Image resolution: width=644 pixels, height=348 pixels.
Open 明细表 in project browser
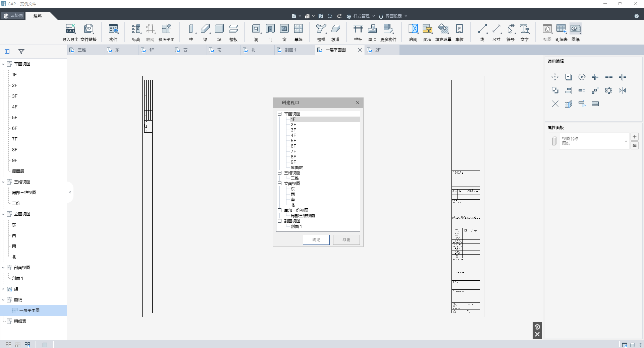[20, 321]
